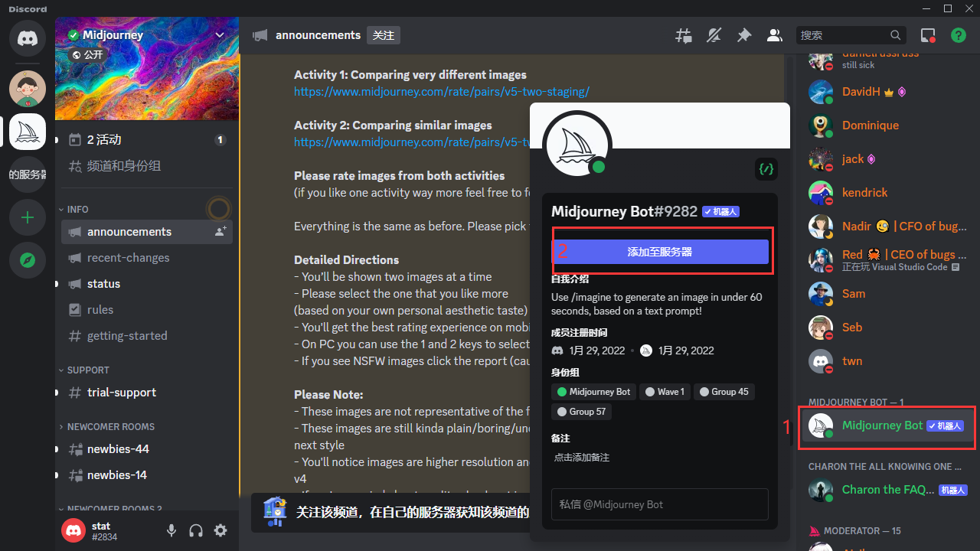Open the getting-started channel
Viewport: 980px width, 551px height.
(147, 335)
